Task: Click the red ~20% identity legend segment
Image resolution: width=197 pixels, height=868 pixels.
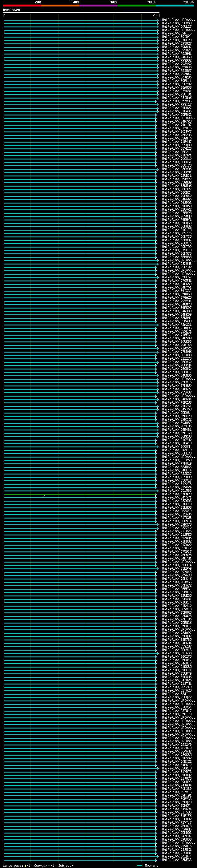Action: point(22,6)
